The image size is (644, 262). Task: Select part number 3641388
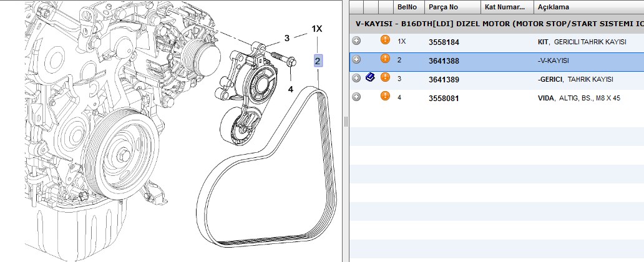pos(444,61)
